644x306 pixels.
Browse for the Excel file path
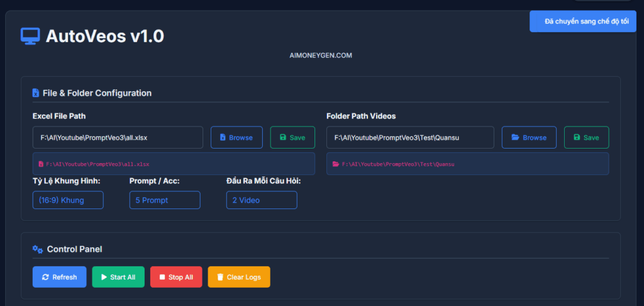[x=236, y=137]
